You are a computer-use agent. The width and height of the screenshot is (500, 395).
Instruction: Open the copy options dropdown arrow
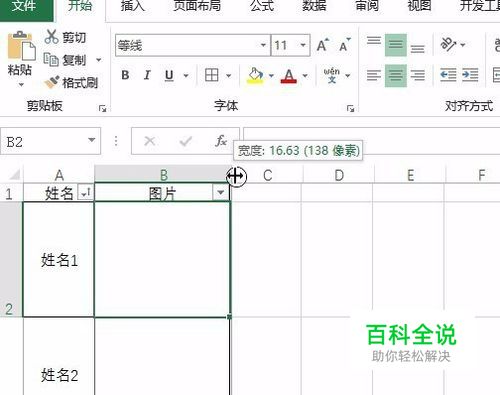99,60
